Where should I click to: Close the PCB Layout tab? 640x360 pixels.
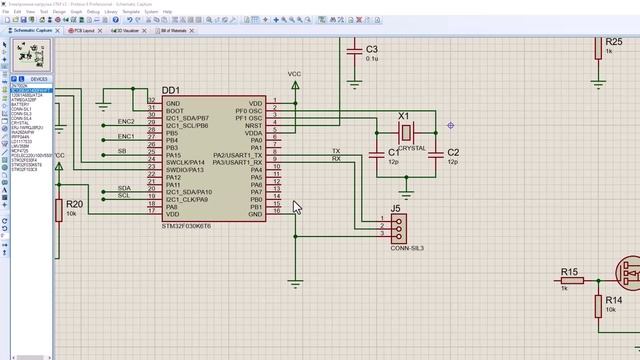(100, 31)
